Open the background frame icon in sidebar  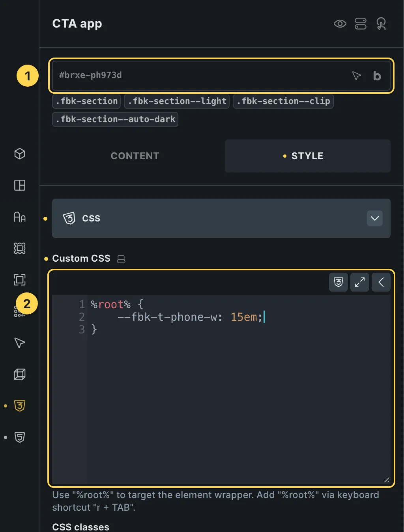tap(20, 248)
